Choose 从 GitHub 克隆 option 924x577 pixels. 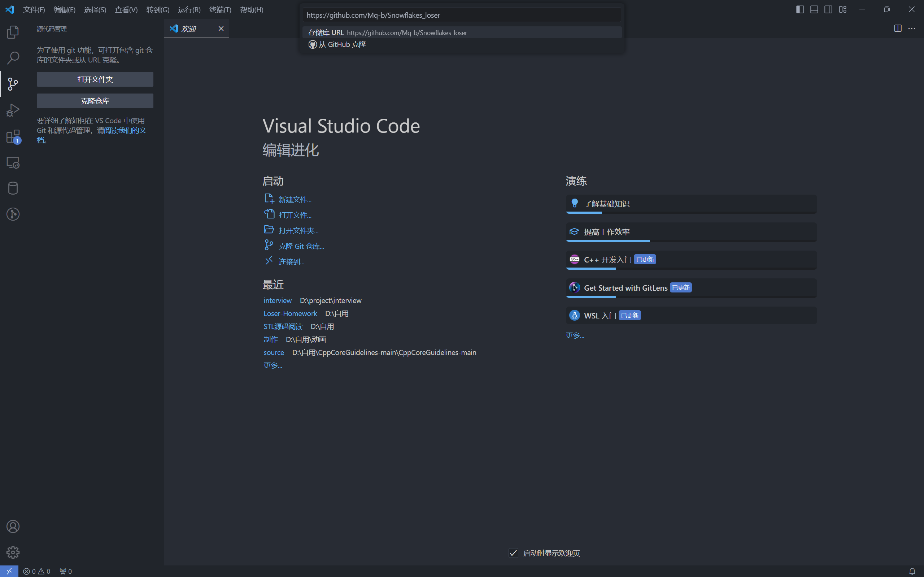click(462, 45)
